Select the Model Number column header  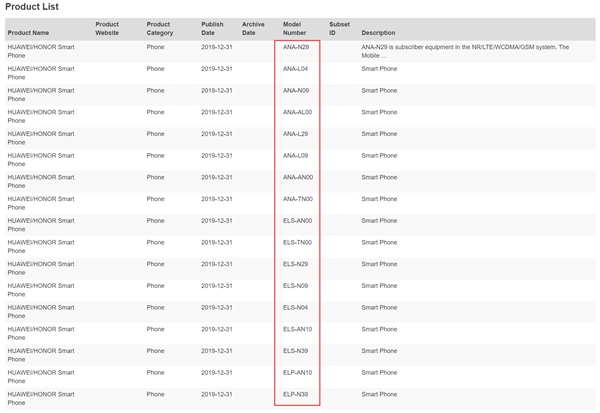pyautogui.click(x=294, y=29)
